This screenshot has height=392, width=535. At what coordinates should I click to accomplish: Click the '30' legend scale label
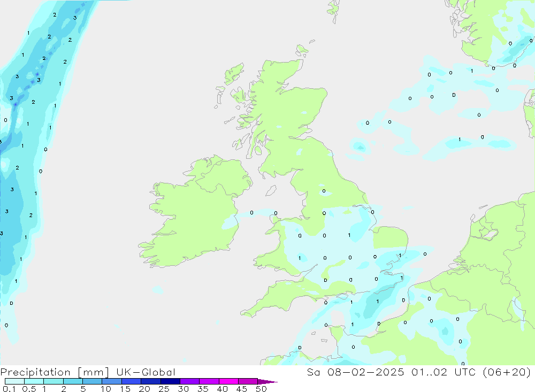pyautogui.click(x=184, y=389)
